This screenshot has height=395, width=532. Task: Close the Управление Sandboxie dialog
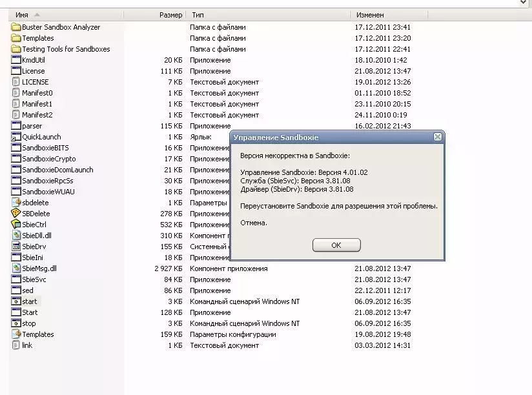click(x=438, y=137)
